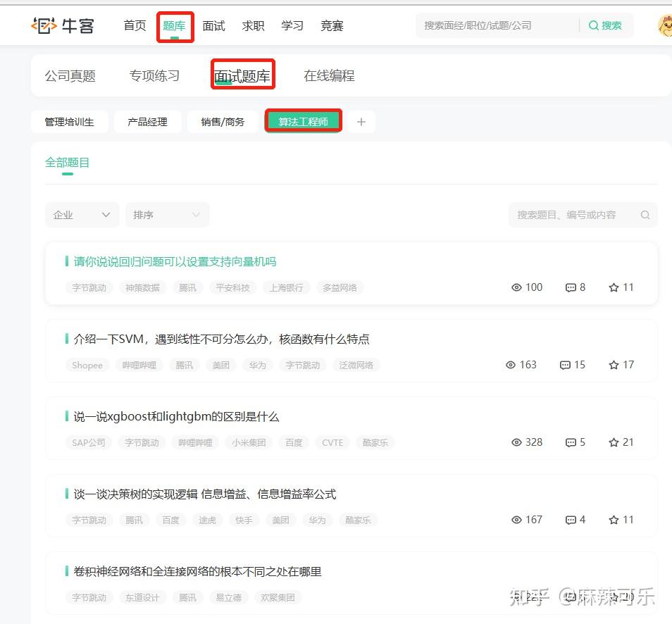Expand the 排序 dropdown
Viewport: 672px width, 624px height.
tap(167, 215)
